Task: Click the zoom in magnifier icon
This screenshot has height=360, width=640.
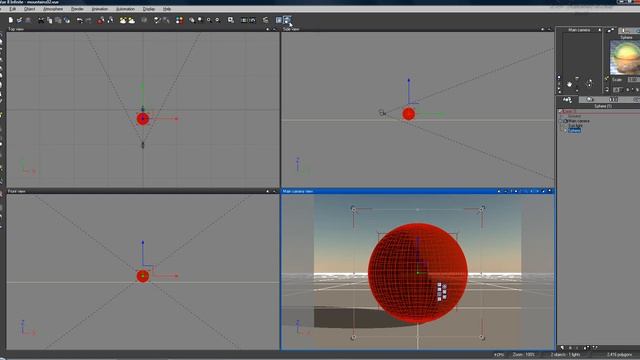Action: click(x=209, y=20)
